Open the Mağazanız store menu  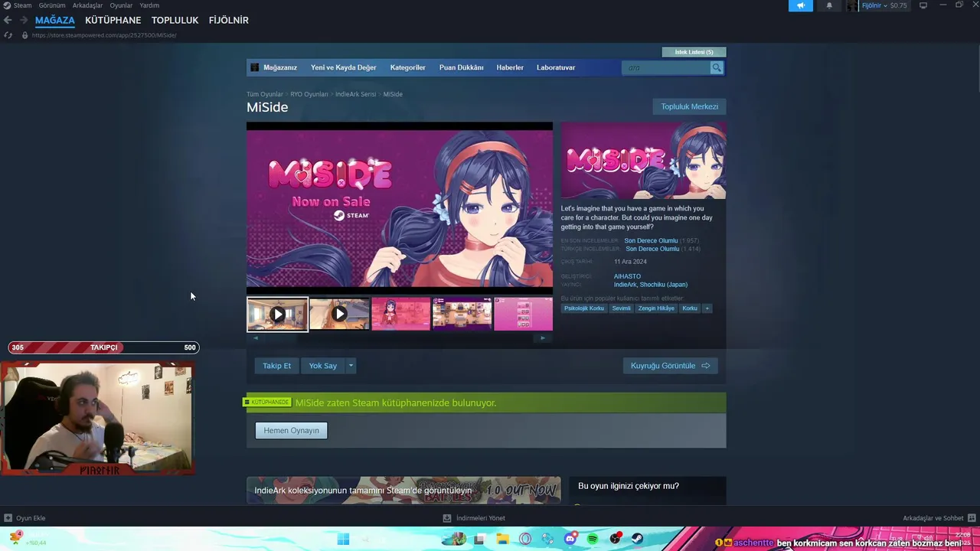point(280,67)
